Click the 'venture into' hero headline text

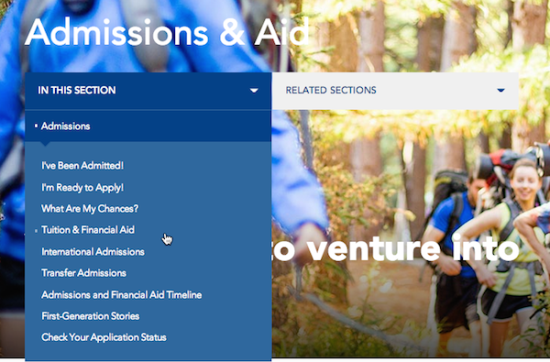(x=395, y=248)
